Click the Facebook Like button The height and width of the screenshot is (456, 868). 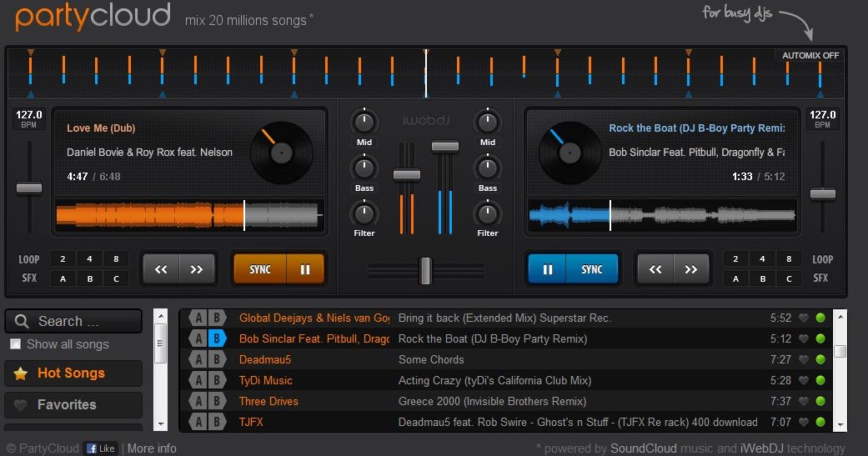click(101, 448)
